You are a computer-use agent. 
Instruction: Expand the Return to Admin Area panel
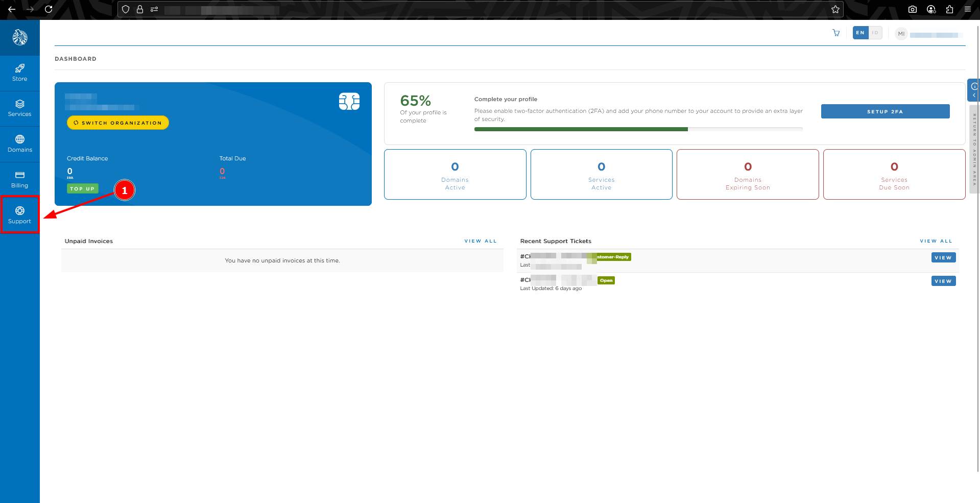(x=974, y=91)
